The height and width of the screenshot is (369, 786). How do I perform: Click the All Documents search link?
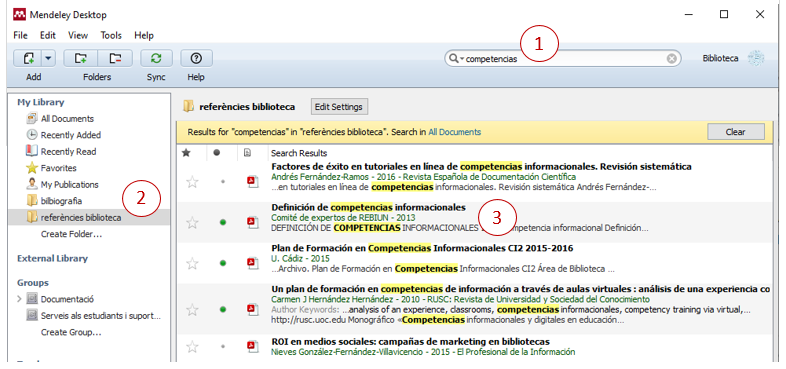point(455,132)
